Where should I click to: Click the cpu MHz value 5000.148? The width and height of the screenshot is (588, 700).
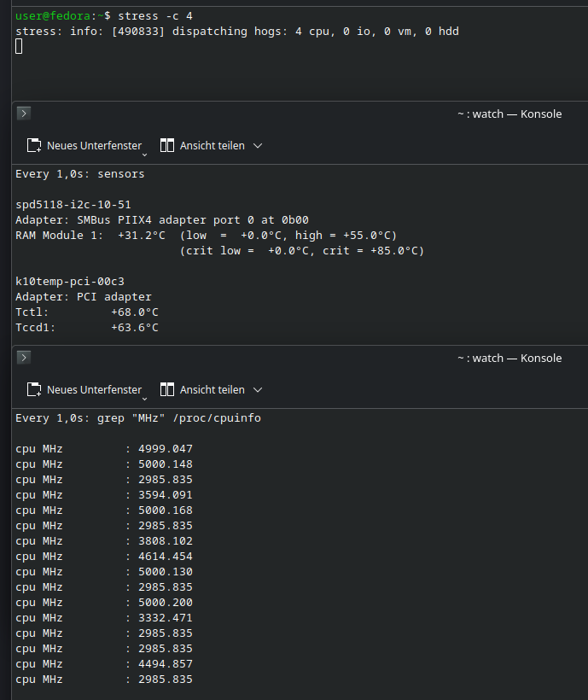coord(166,464)
